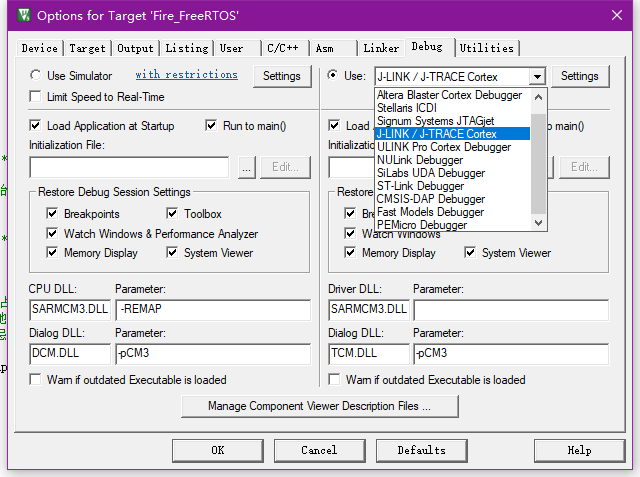Pick PEMicro Debugger from list

click(453, 224)
